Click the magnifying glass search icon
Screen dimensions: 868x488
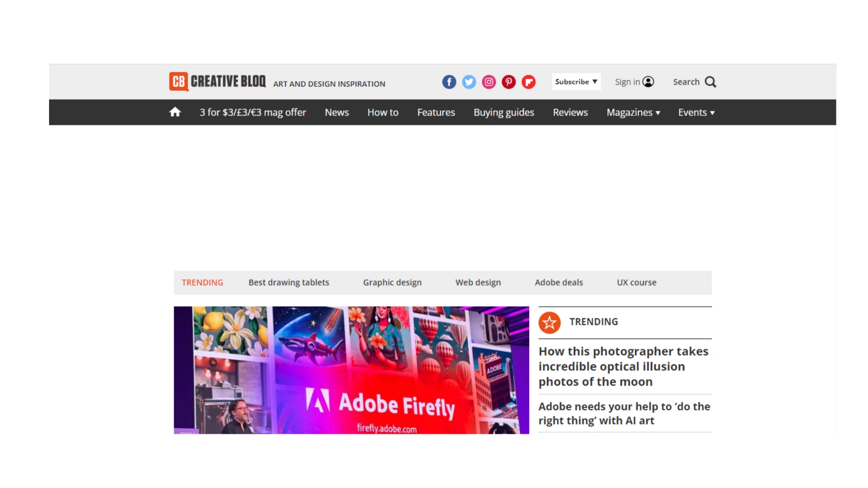tap(710, 82)
